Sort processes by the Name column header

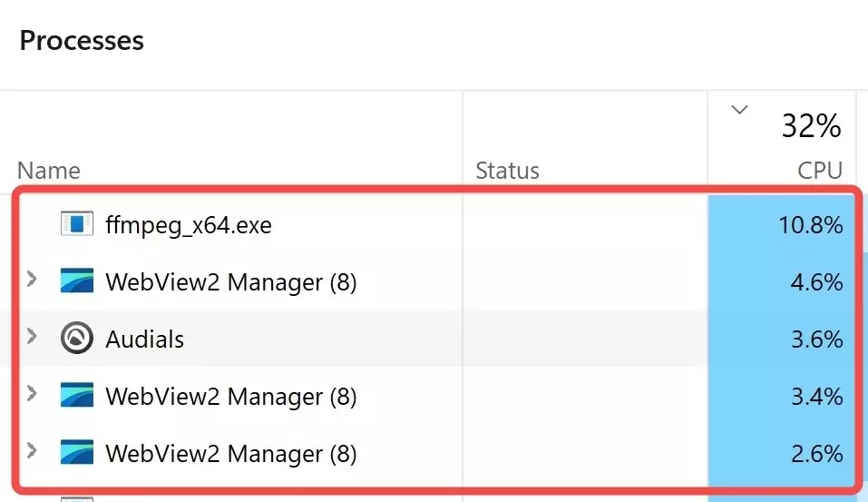pyautogui.click(x=49, y=171)
